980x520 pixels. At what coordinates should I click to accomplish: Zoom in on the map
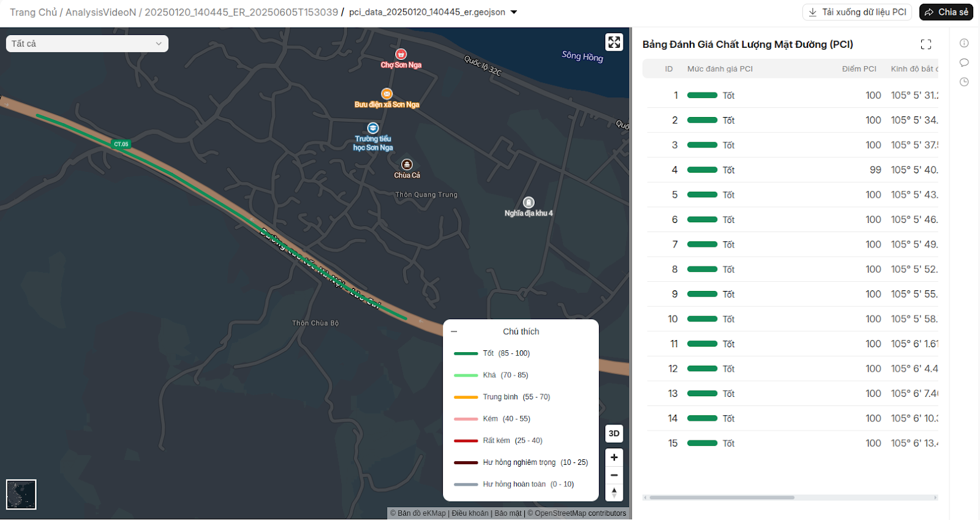pyautogui.click(x=614, y=458)
